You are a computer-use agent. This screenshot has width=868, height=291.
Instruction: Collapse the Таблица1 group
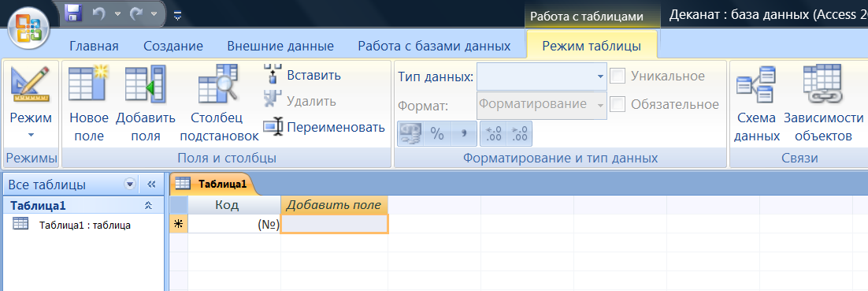click(148, 206)
